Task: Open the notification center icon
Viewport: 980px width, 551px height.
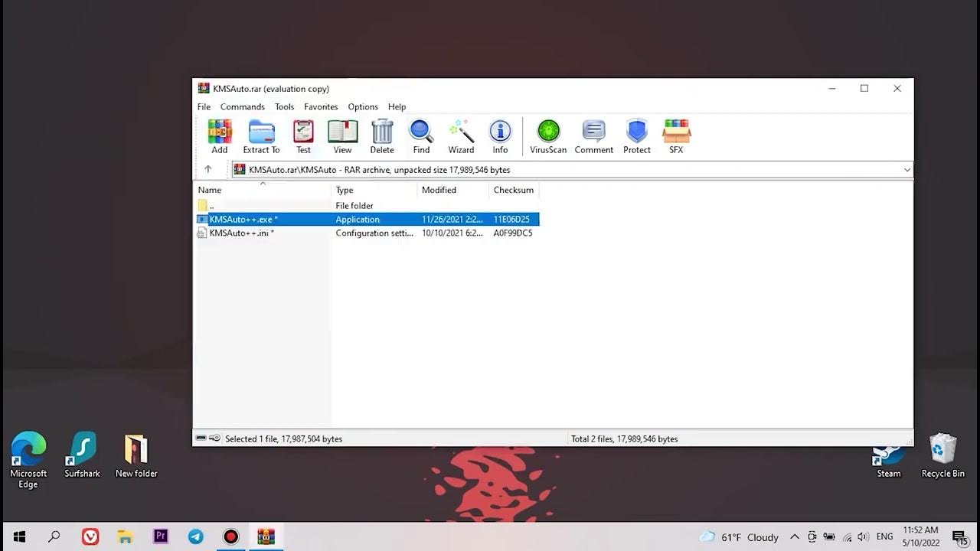Action: click(959, 537)
